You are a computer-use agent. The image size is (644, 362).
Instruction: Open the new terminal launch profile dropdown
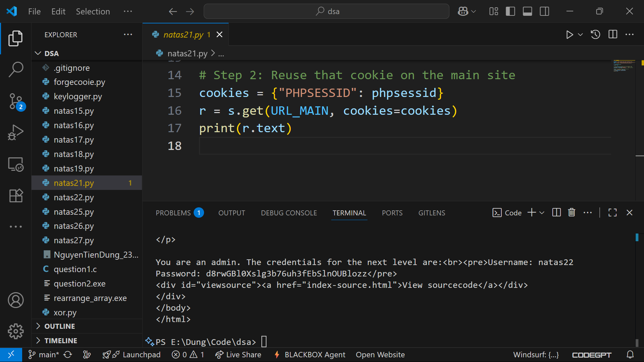click(542, 213)
